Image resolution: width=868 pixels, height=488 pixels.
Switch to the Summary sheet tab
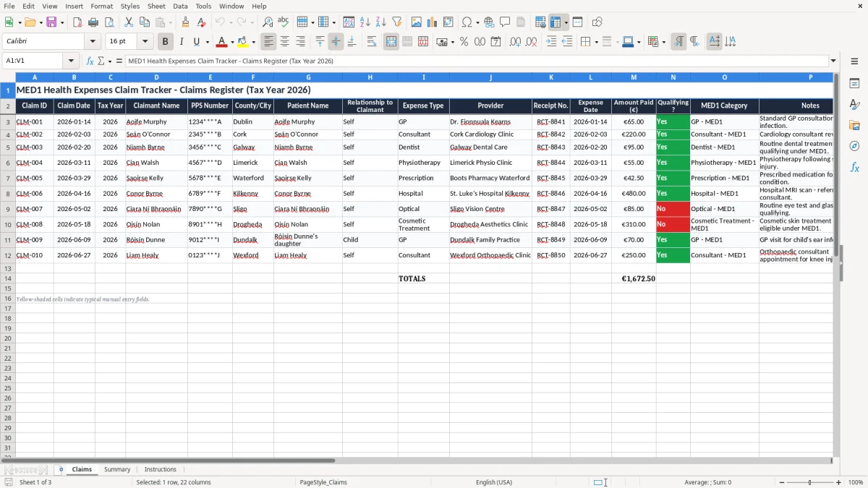click(117, 469)
